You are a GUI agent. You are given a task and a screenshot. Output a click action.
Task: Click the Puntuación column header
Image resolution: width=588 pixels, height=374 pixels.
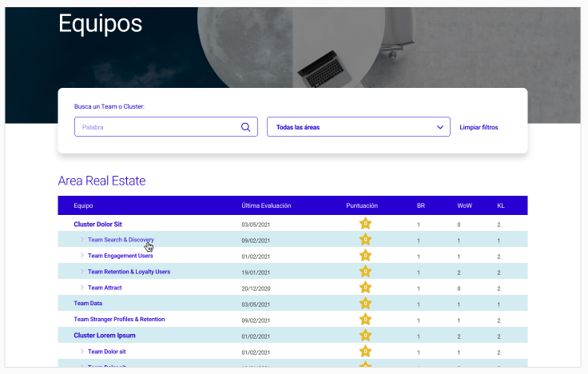(362, 205)
